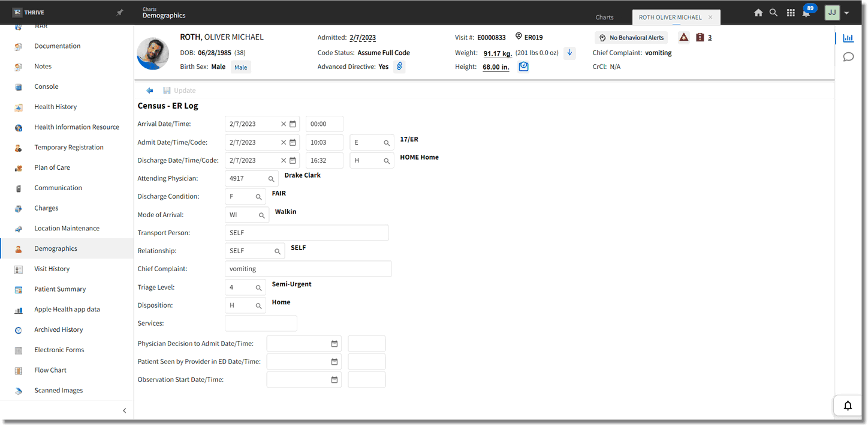
Task: Pin the sidebar with pushpin icon
Action: pos(120,13)
